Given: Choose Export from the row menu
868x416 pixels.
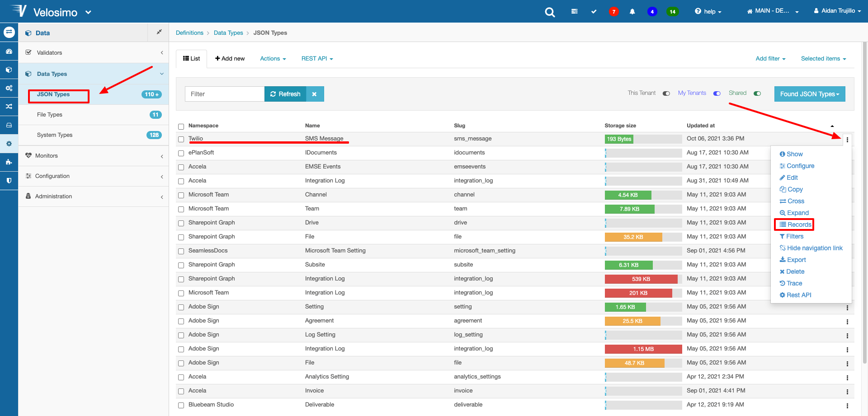Looking at the screenshot, I should (793, 260).
